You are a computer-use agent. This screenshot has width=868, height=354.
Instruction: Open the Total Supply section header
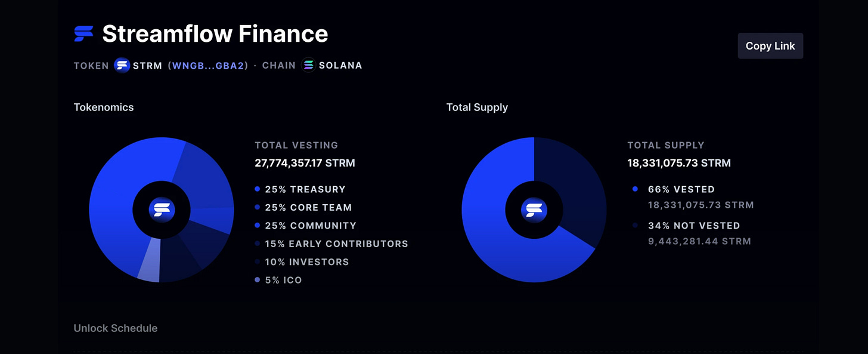point(477,107)
